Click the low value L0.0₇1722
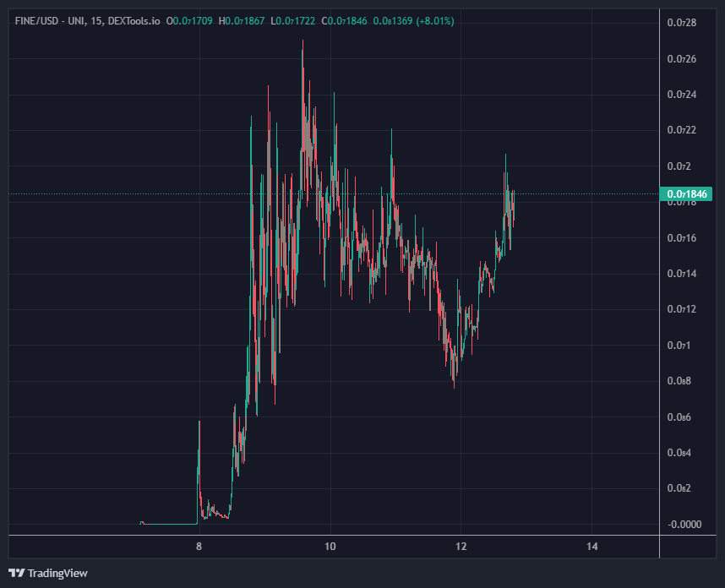Image resolution: width=725 pixels, height=588 pixels. (x=292, y=21)
